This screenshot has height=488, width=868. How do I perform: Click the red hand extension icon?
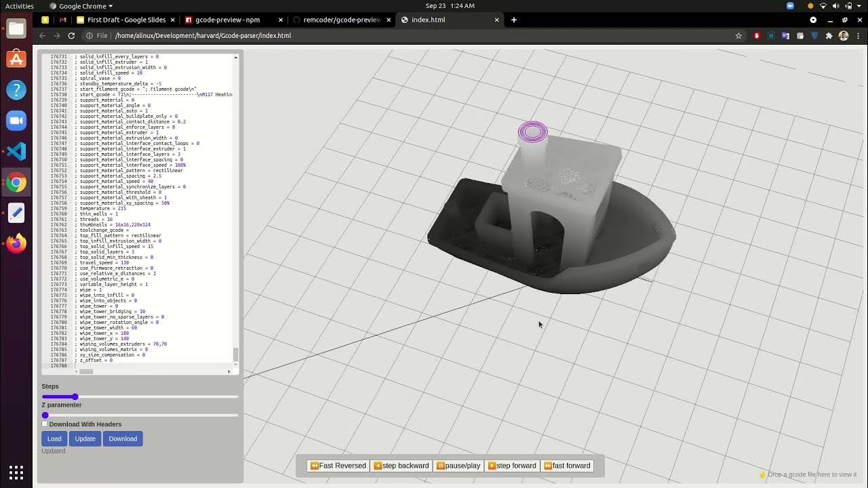(757, 35)
